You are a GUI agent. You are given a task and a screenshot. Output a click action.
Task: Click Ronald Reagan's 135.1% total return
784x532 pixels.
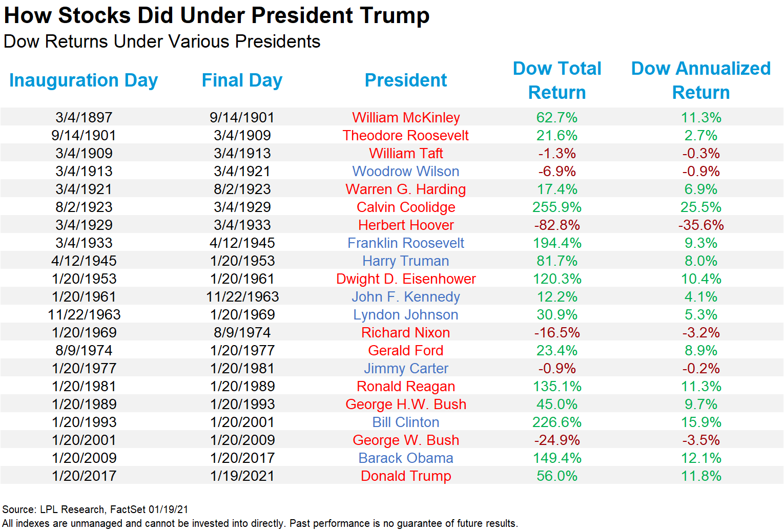[x=557, y=387]
